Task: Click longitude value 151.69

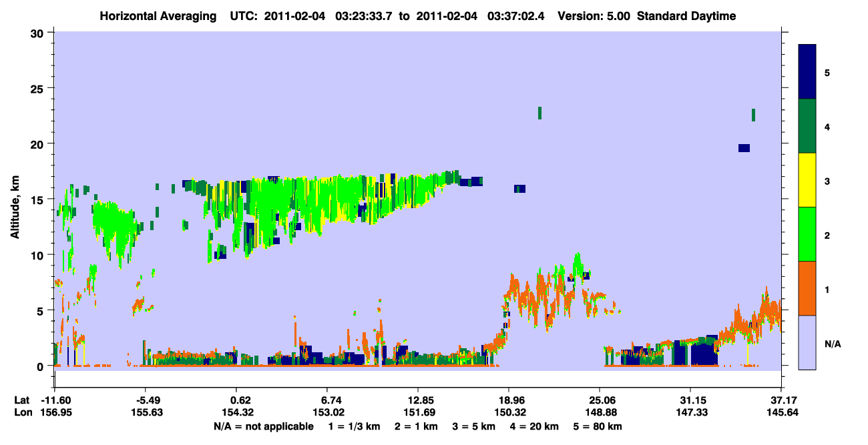Action: [x=418, y=412]
